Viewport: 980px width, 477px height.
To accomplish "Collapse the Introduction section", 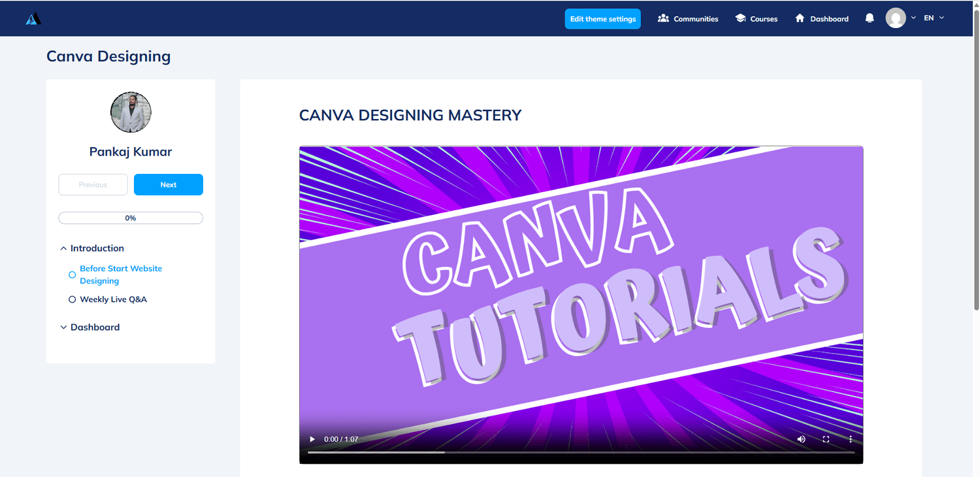I will click(63, 248).
